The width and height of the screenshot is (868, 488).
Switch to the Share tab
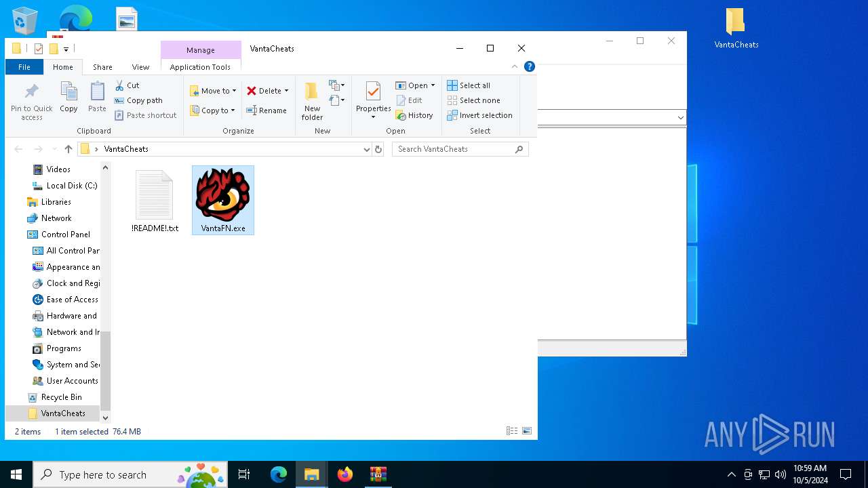102,67
